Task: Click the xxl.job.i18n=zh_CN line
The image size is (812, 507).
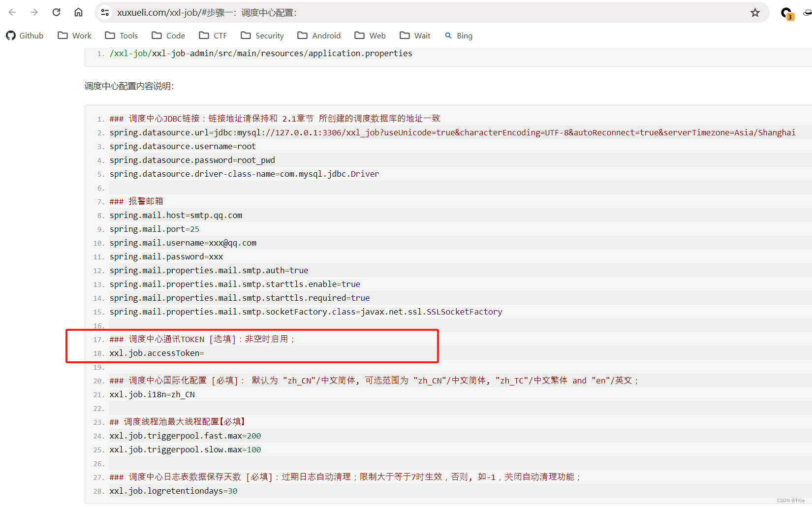Action: pyautogui.click(x=152, y=394)
